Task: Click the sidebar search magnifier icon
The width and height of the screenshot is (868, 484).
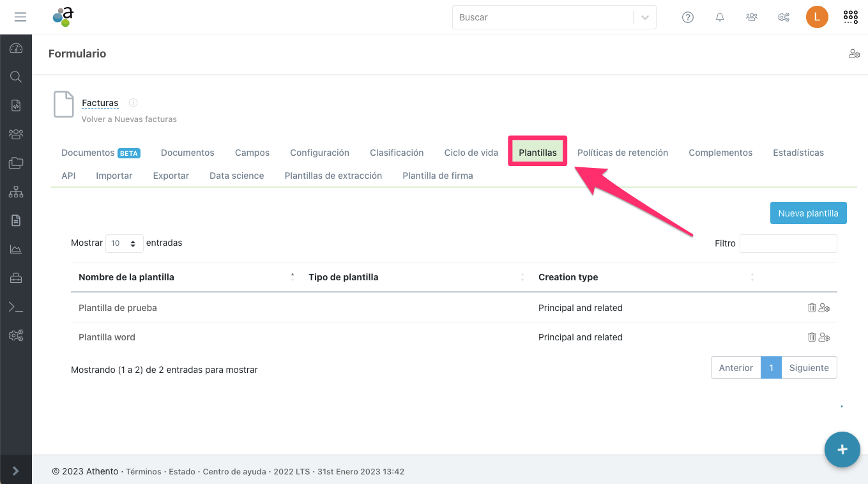Action: pos(16,77)
